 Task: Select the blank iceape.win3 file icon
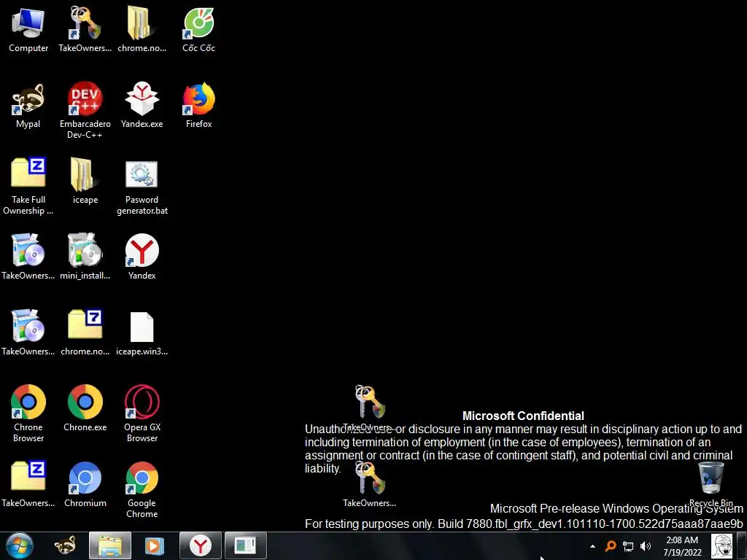coord(142,332)
